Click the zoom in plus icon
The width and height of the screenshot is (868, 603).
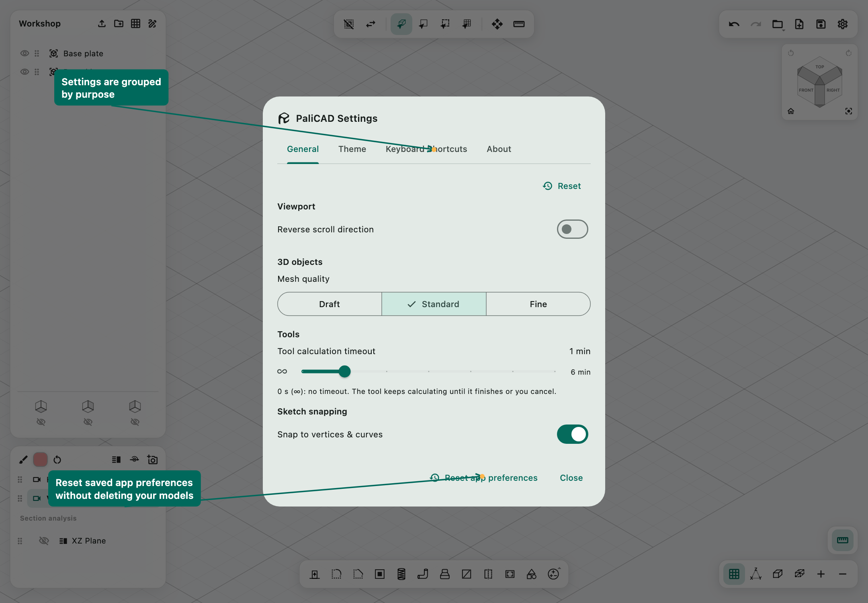[x=821, y=574]
